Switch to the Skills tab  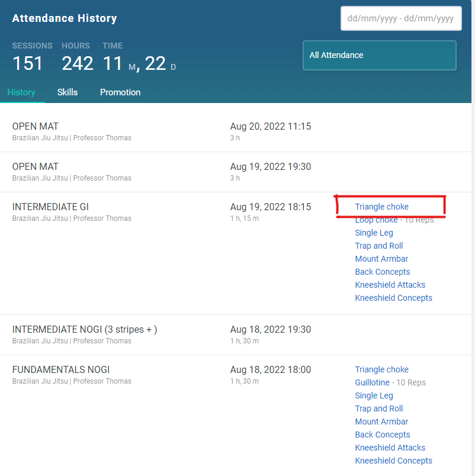pyautogui.click(x=68, y=92)
